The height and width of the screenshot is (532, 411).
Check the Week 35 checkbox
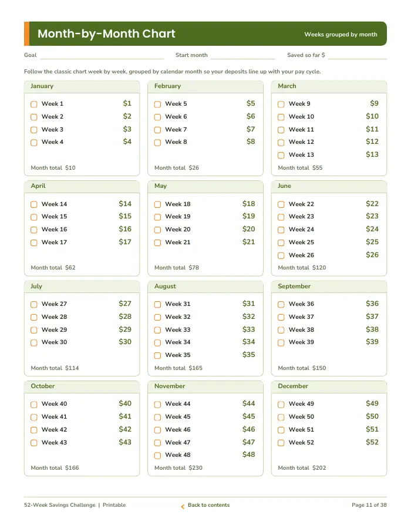(157, 356)
